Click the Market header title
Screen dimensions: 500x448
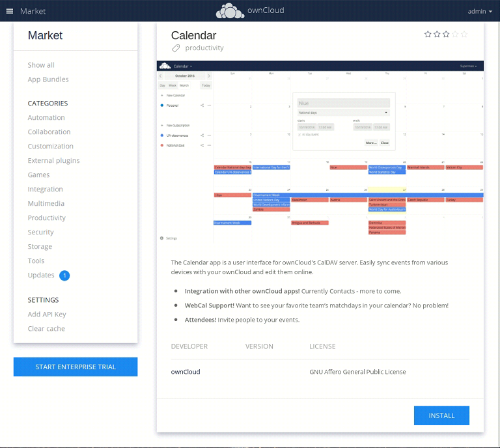point(33,11)
